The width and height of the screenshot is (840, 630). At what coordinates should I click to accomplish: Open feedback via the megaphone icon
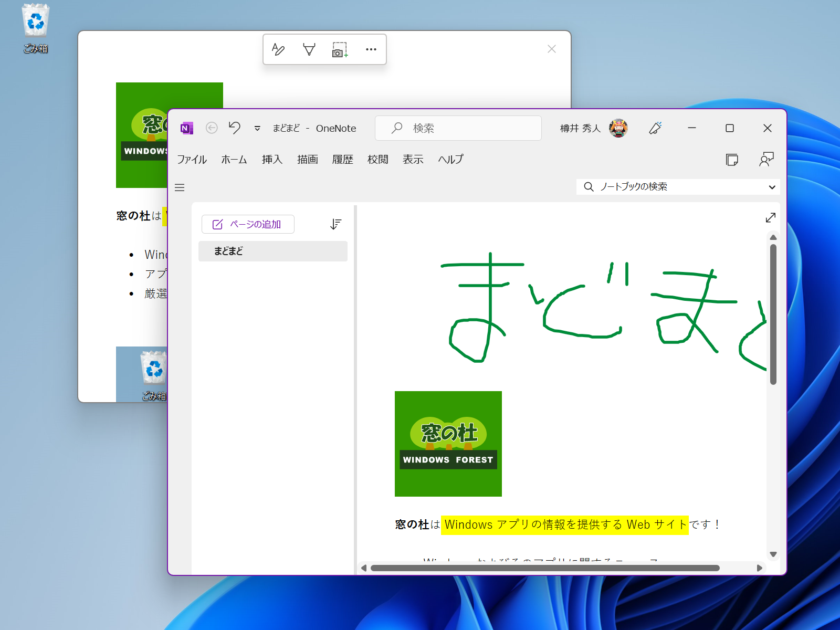pyautogui.click(x=655, y=128)
